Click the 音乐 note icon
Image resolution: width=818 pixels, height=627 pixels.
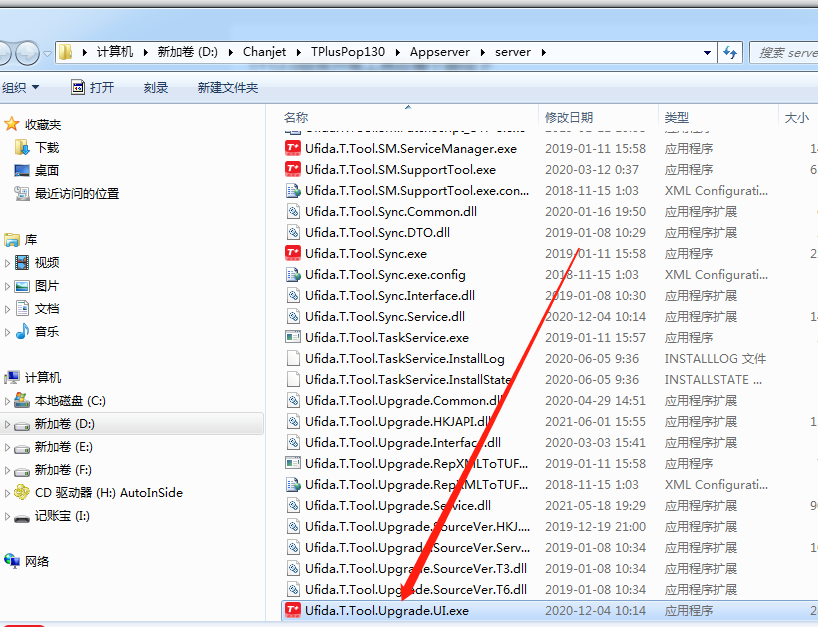point(22,331)
